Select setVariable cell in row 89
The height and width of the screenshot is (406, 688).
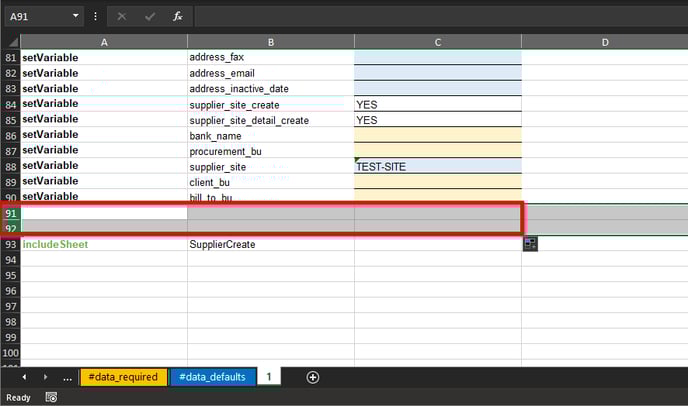(104, 181)
